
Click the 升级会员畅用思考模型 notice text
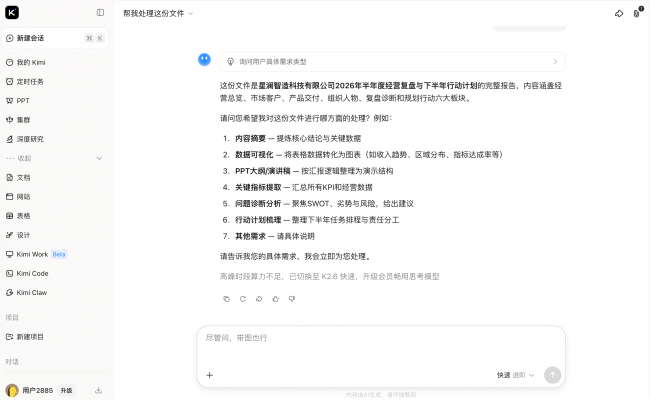point(401,276)
